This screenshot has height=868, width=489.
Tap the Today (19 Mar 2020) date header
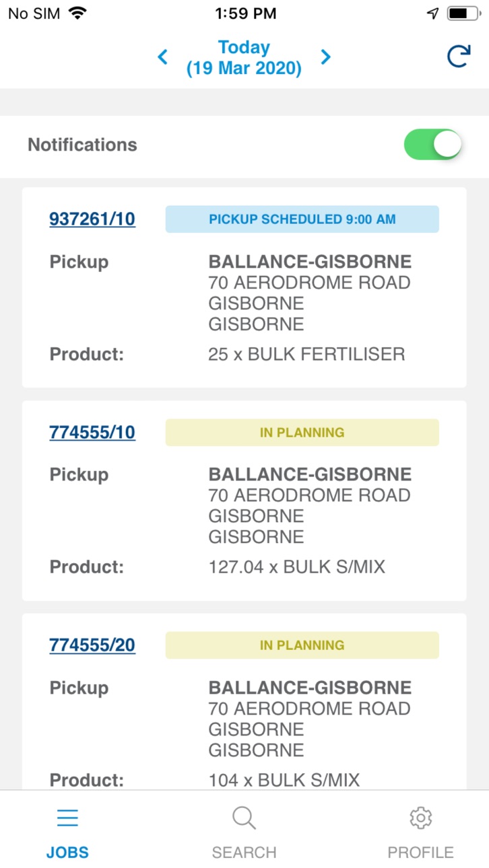tap(244, 58)
